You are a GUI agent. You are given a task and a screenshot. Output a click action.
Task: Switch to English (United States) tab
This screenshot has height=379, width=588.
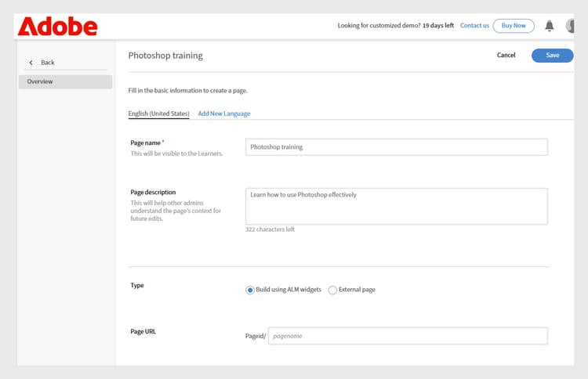(158, 114)
